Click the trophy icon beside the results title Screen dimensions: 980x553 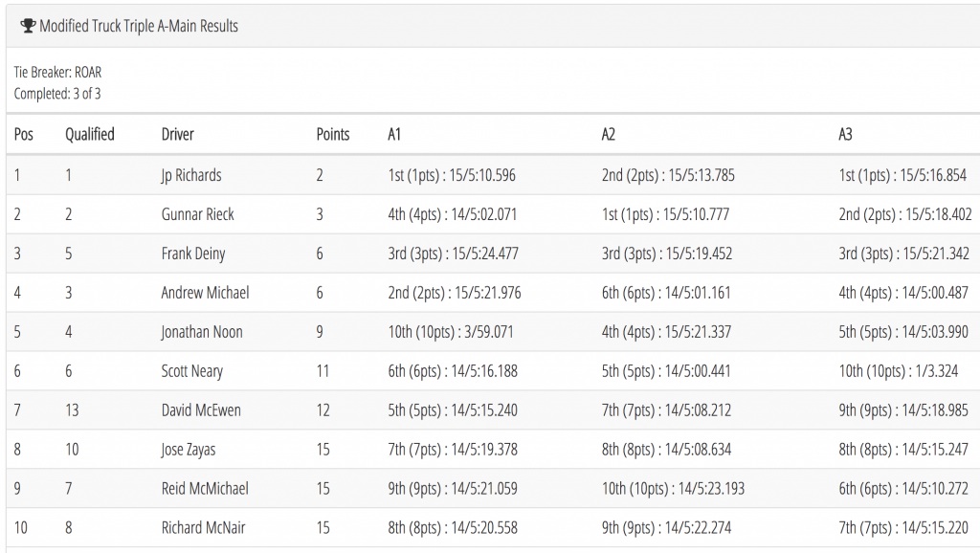click(28, 26)
